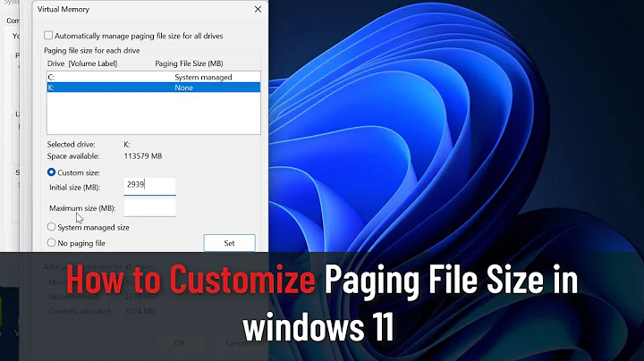Select the Custom size radio button

click(51, 172)
